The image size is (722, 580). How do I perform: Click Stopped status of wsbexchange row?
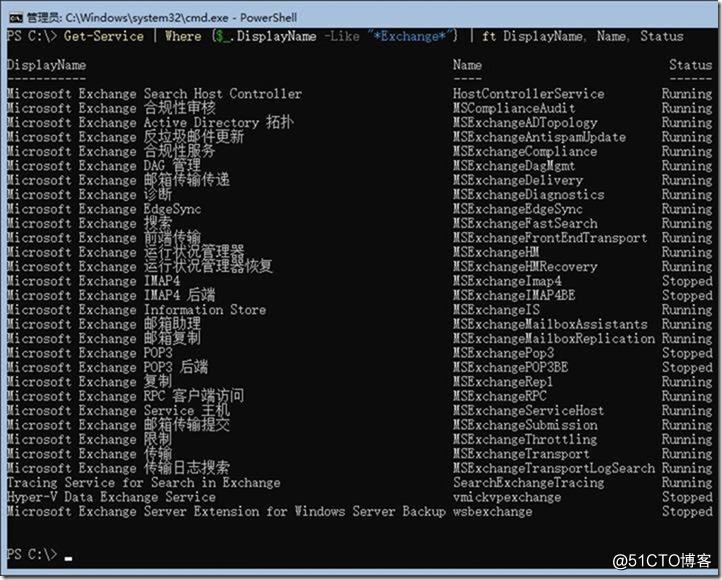coord(687,512)
